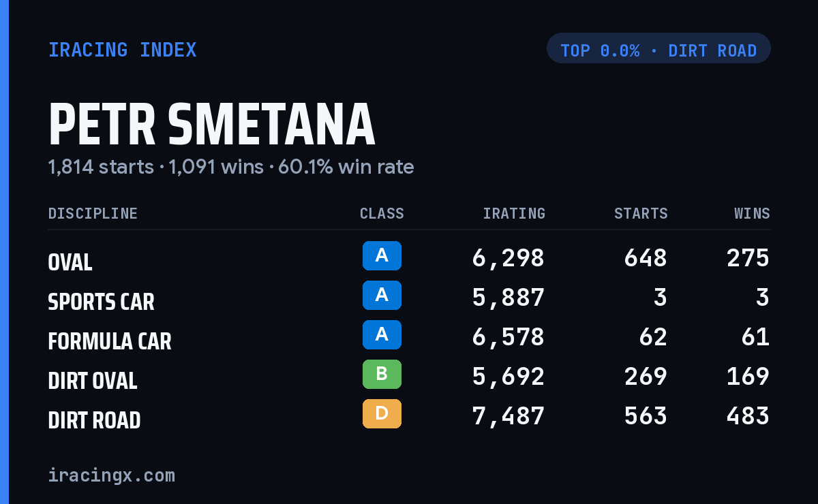Select the DIRT OVAL discipline row
Viewport: 818px width, 504px height.
point(409,377)
